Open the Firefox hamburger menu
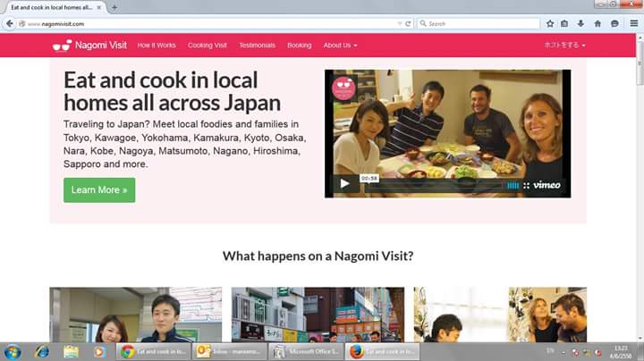The width and height of the screenshot is (644, 361). point(634,24)
